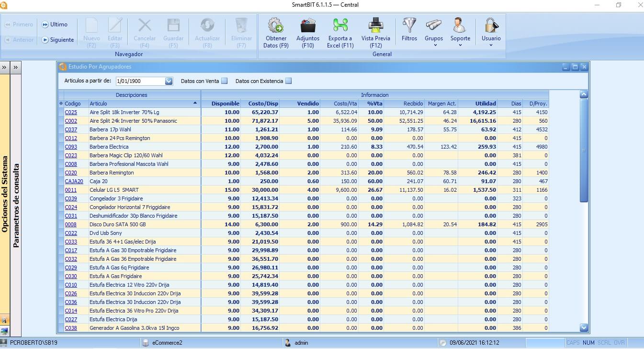Sort by the Costo/Disp column header

(260, 104)
